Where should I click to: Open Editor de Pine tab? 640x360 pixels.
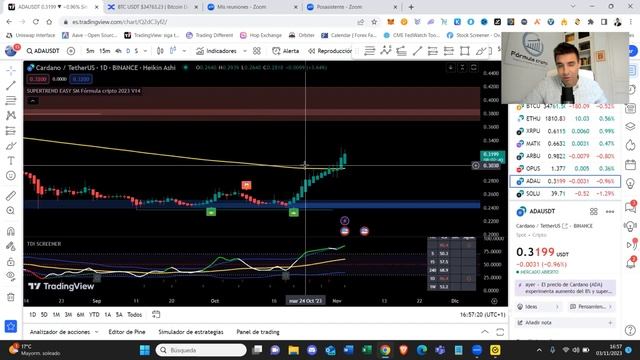point(127,332)
